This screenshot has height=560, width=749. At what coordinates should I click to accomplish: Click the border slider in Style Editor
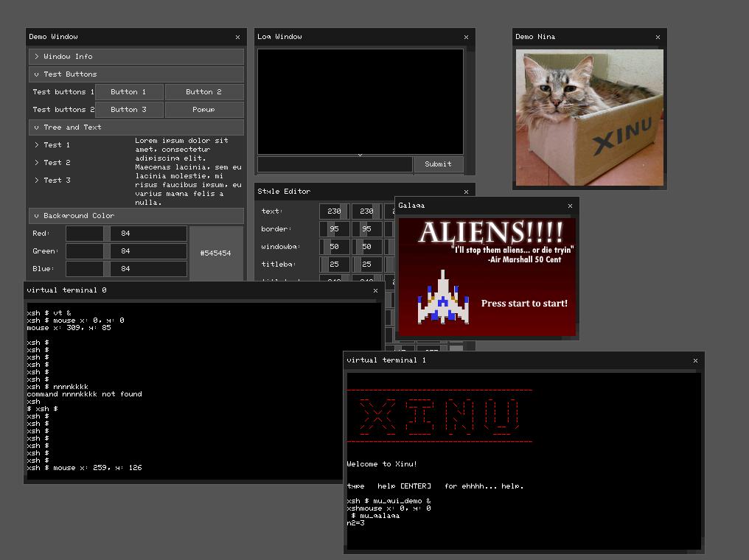pos(334,228)
